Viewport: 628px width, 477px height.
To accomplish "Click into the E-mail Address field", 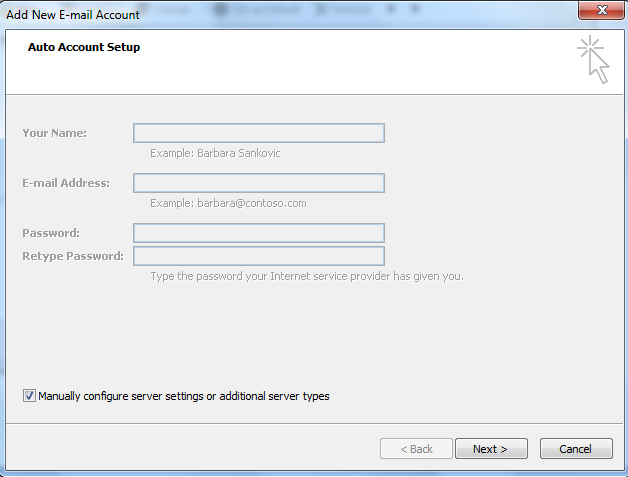I will pyautogui.click(x=258, y=183).
